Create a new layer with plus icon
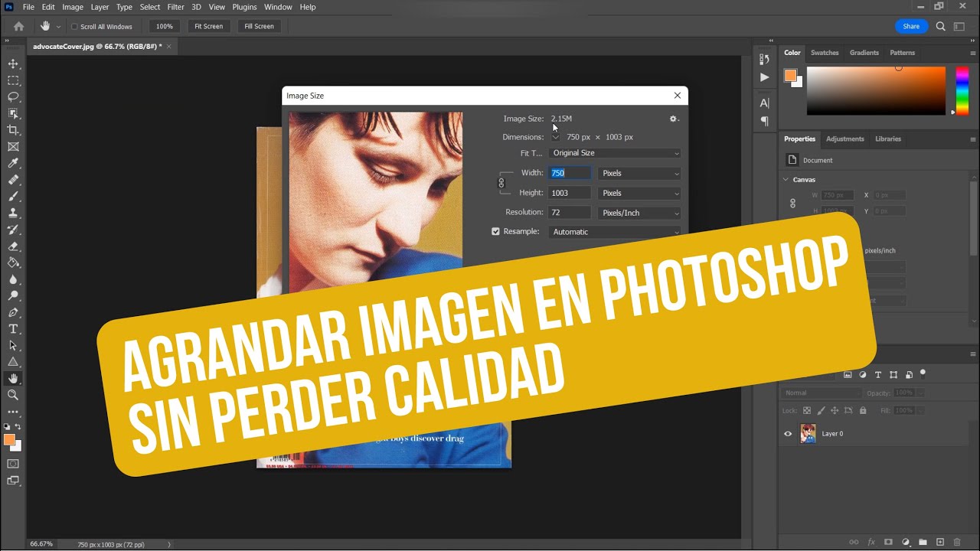The width and height of the screenshot is (980, 551). click(x=940, y=542)
